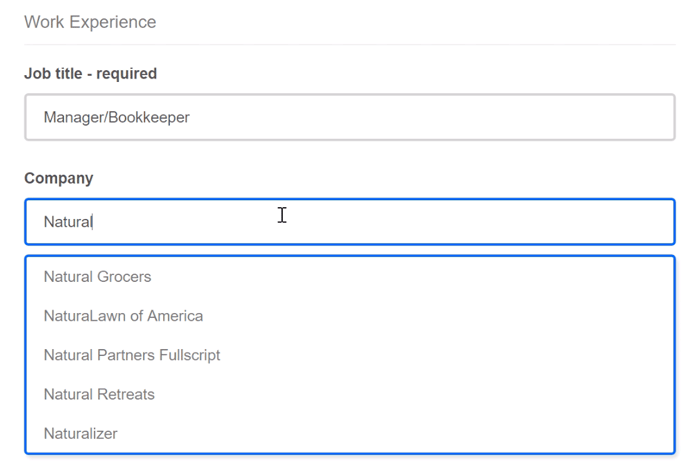This screenshot has width=700, height=476.
Task: Click the Job title - required label
Action: coord(90,73)
